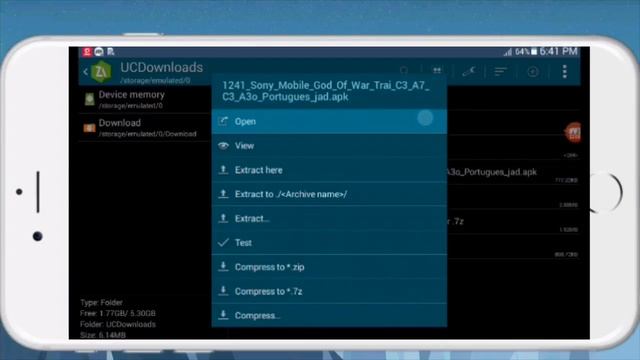The width and height of the screenshot is (640, 360).
Task: Click the ZArchiver app logo icon
Action: [101, 72]
